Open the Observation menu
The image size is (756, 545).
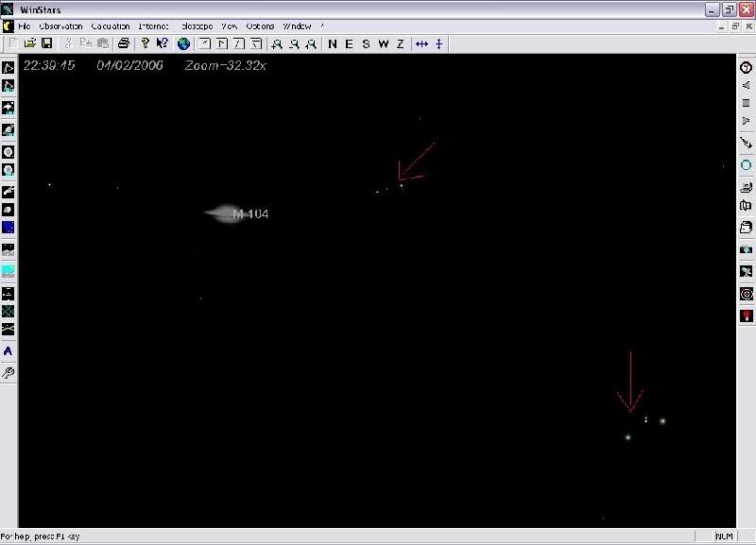60,26
